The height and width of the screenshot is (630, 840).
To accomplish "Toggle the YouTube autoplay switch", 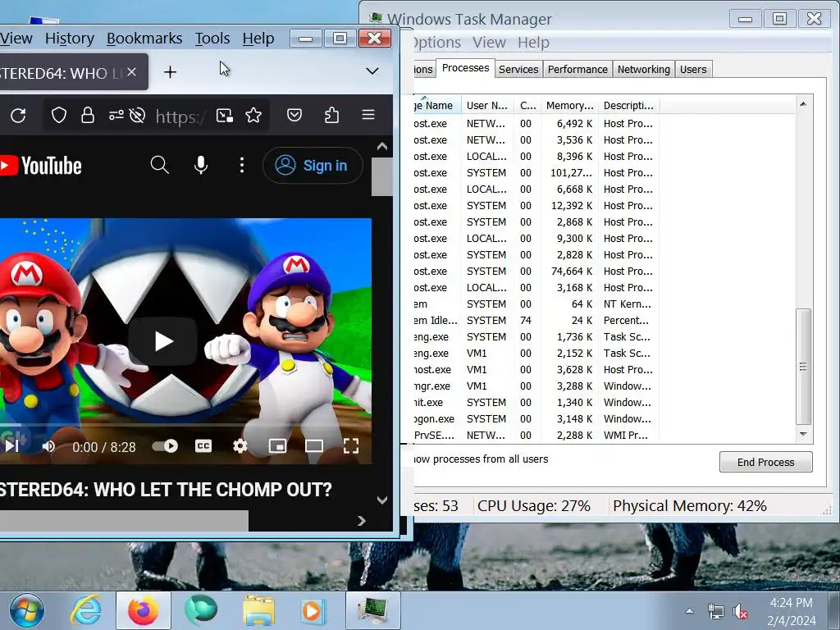I will [x=165, y=445].
